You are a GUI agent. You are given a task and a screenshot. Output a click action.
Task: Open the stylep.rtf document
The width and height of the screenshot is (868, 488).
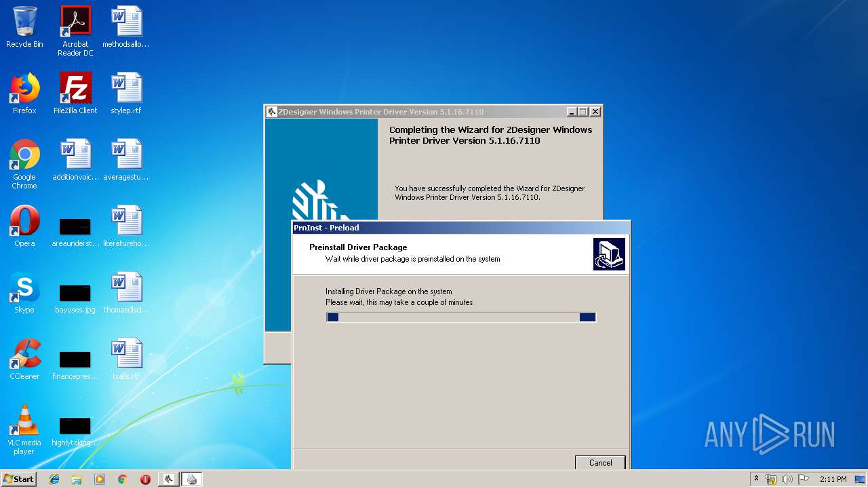point(126,94)
